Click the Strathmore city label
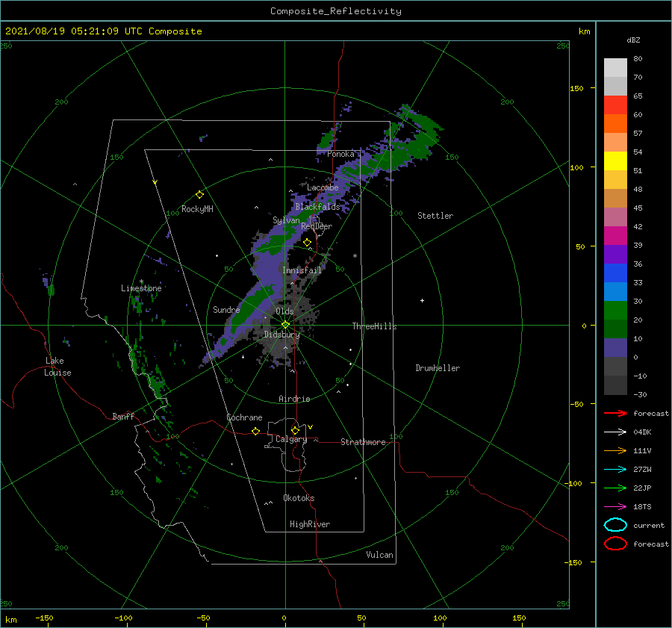 click(363, 442)
